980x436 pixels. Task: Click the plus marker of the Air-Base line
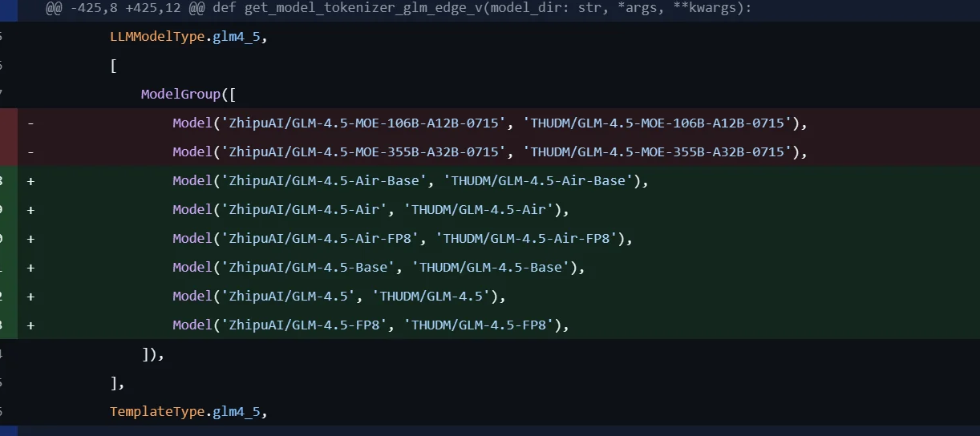click(x=30, y=181)
